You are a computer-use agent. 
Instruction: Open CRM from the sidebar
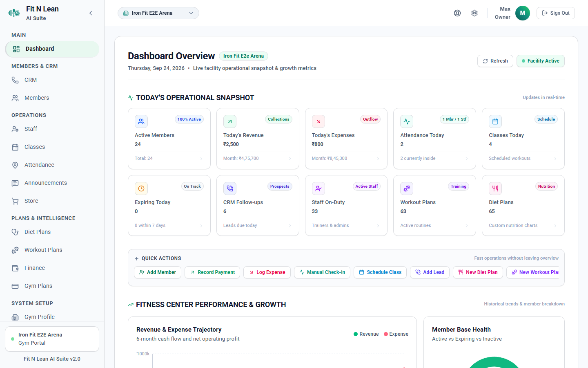[x=52, y=80]
